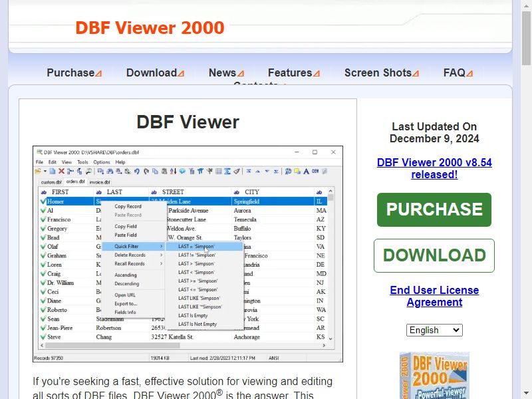Click the red X delete icon in the toolbar
This screenshot has height=399, width=532.
pos(61,172)
